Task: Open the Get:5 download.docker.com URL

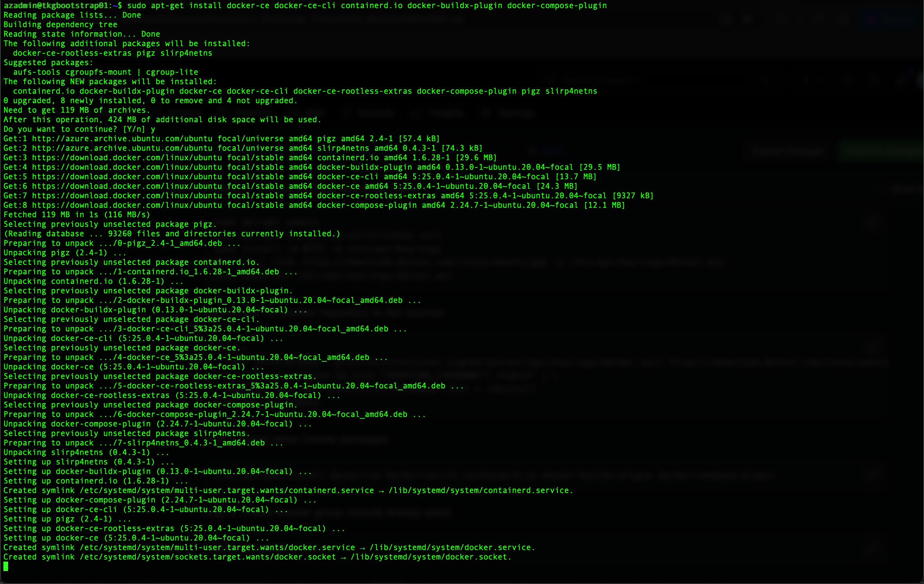Action: tap(127, 177)
